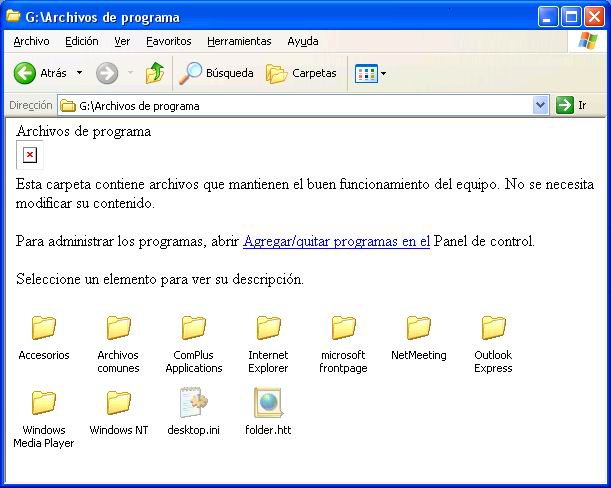Select the Archivos comunes folder

(118, 344)
